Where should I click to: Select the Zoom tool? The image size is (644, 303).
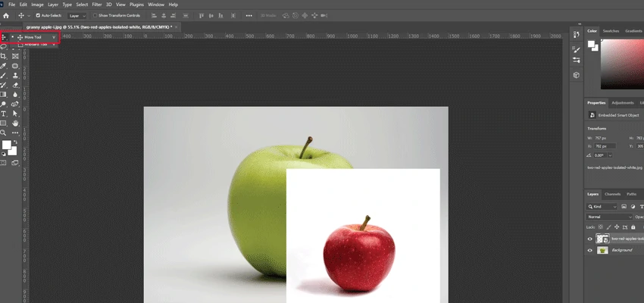coord(4,133)
